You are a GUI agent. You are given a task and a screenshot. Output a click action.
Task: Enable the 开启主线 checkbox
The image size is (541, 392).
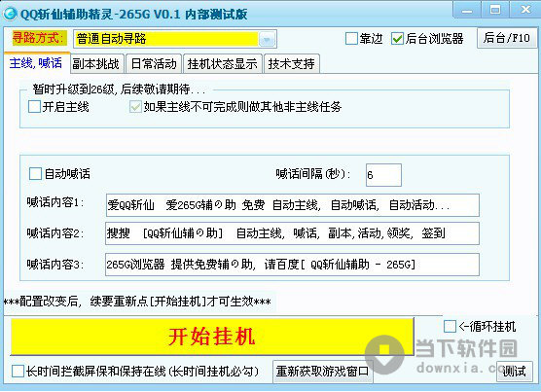click(34, 107)
